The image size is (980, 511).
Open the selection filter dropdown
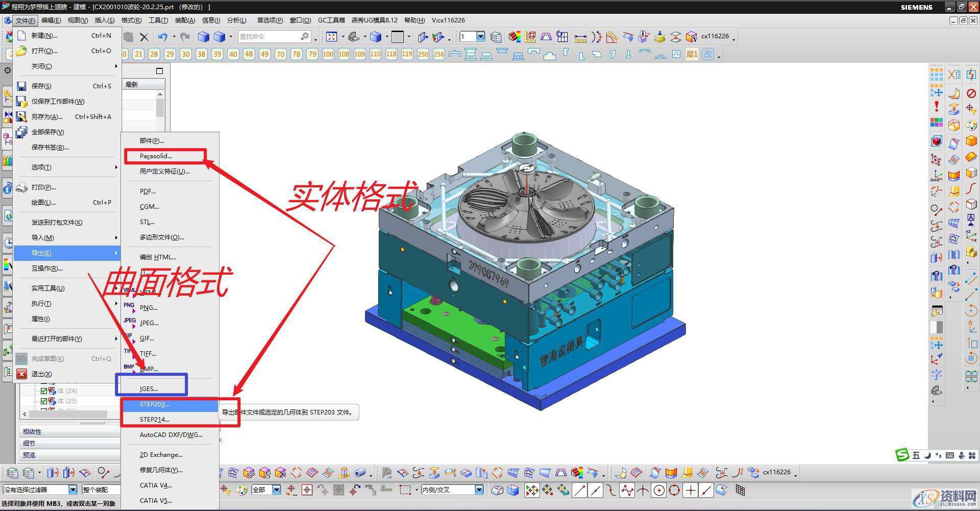pos(72,490)
